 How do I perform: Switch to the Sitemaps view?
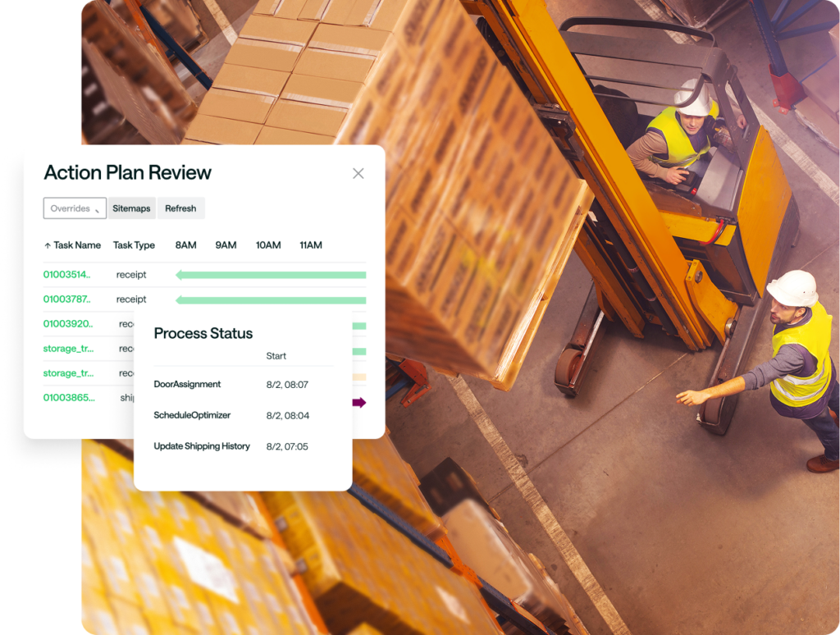[131, 208]
